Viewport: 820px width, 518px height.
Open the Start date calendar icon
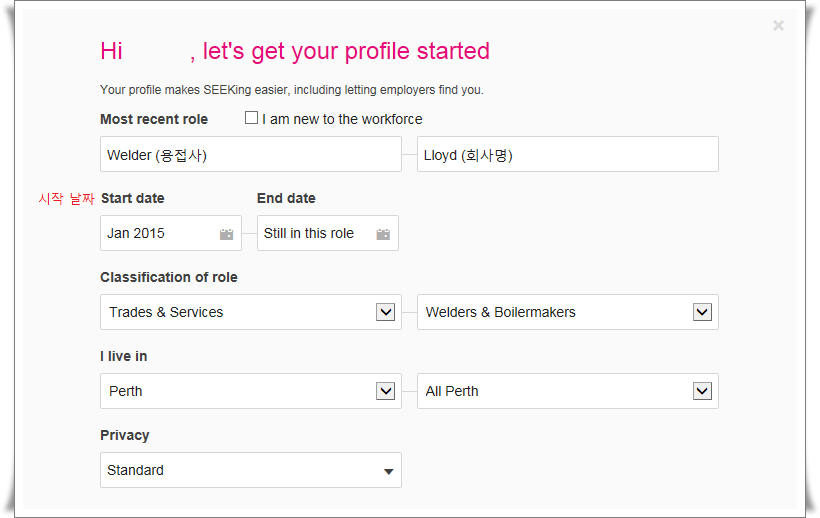click(226, 234)
